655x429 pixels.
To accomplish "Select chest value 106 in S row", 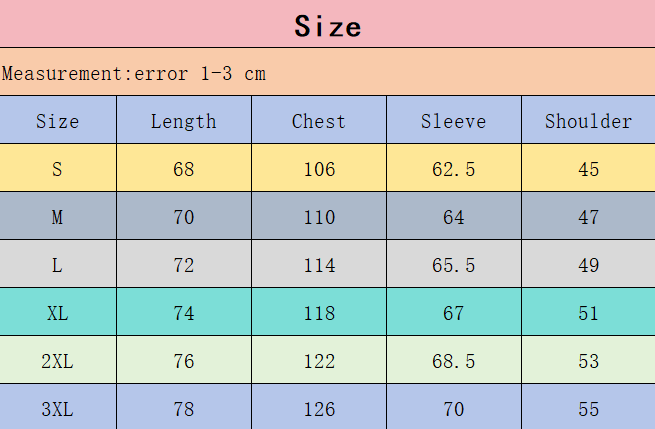I will pyautogui.click(x=319, y=169).
